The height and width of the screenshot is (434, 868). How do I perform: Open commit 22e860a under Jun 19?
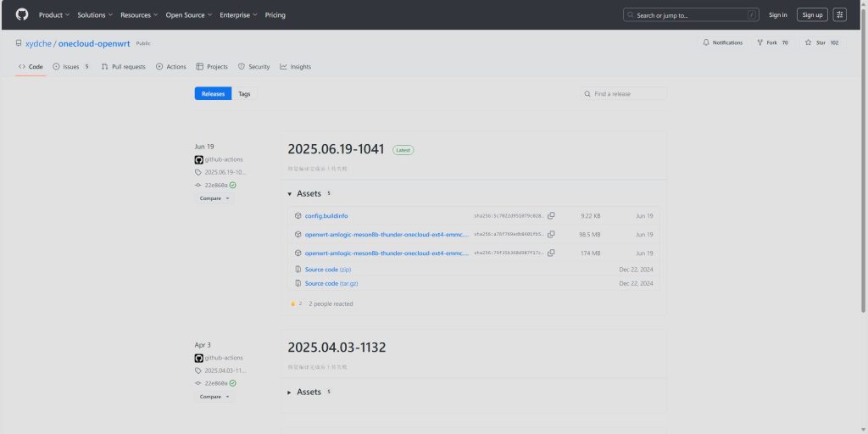(x=216, y=185)
